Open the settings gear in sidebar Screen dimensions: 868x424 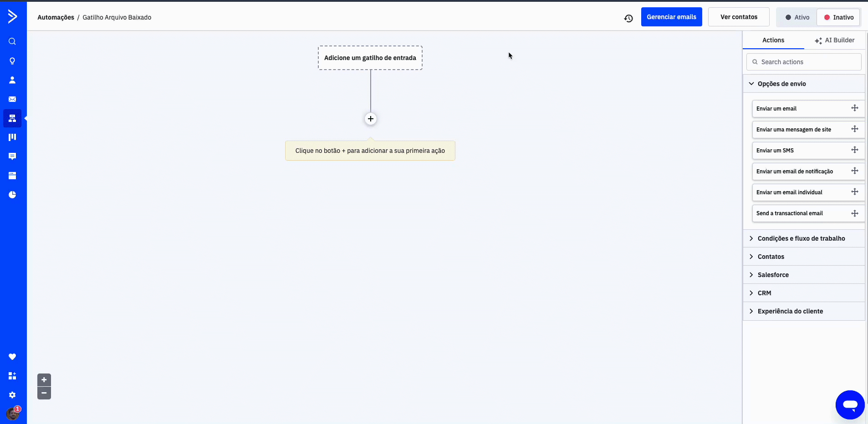point(12,395)
